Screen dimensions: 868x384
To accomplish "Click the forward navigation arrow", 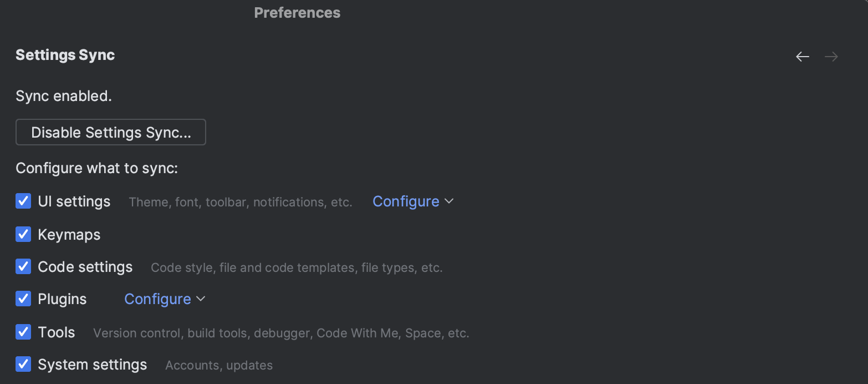I will click(831, 57).
